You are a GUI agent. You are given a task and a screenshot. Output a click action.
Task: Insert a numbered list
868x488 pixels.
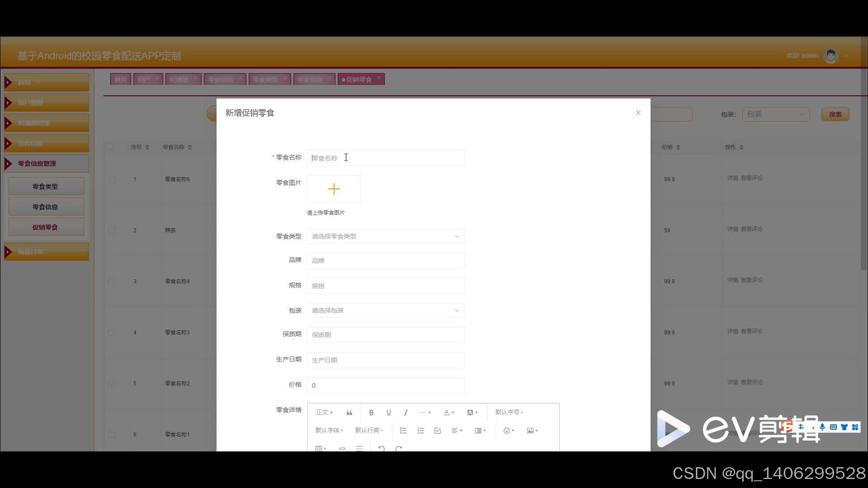click(x=420, y=431)
